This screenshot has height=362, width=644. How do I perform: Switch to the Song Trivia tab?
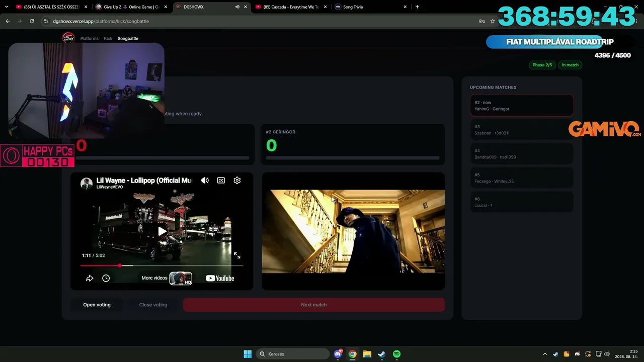point(370,7)
